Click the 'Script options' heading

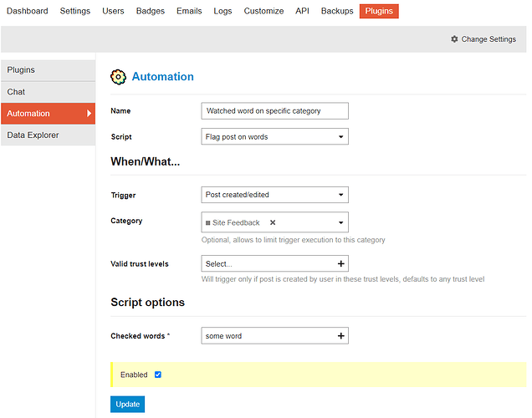point(147,302)
